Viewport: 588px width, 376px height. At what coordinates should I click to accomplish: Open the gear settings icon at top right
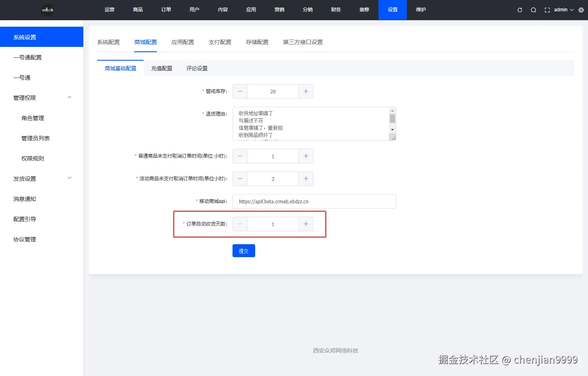point(581,10)
